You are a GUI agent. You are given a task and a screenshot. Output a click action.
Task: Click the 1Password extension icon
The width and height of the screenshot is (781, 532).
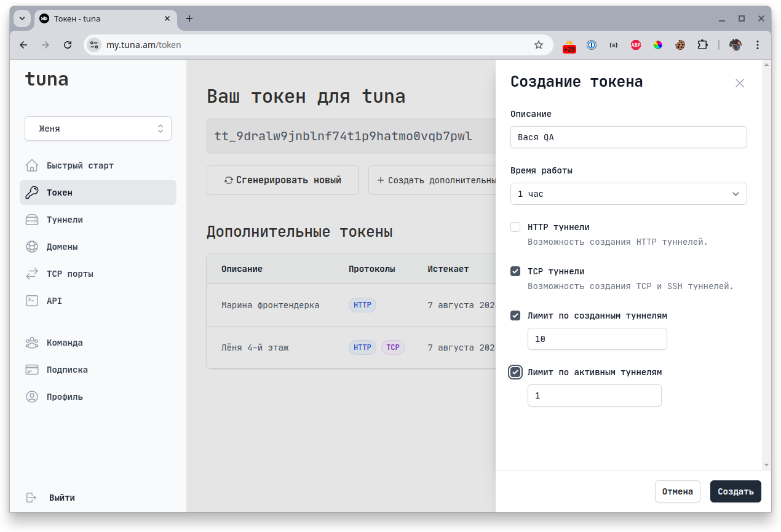pos(591,45)
